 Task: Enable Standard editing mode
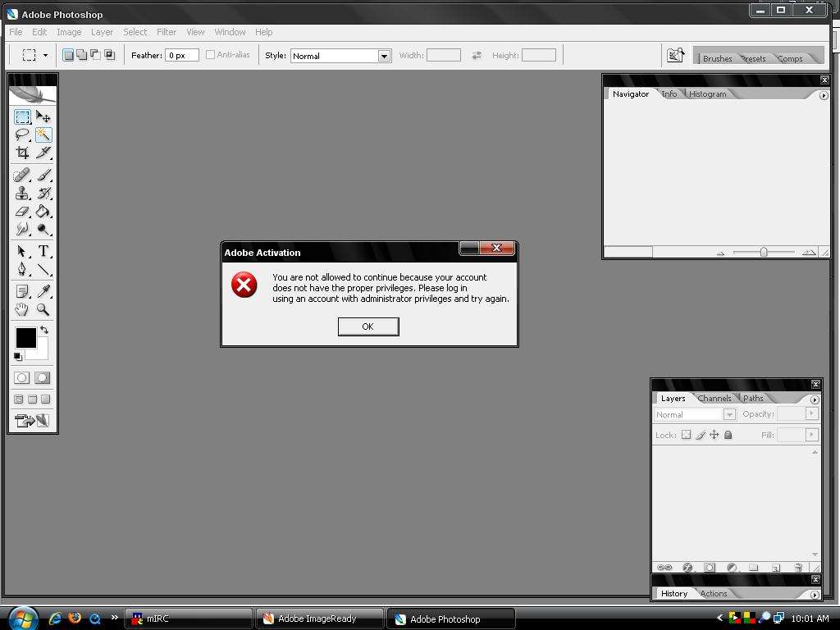[21, 378]
